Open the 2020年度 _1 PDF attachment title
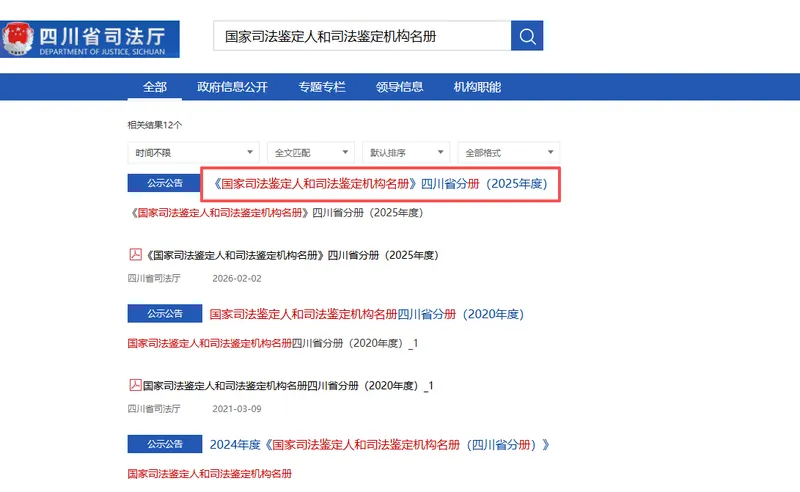 tap(288, 386)
